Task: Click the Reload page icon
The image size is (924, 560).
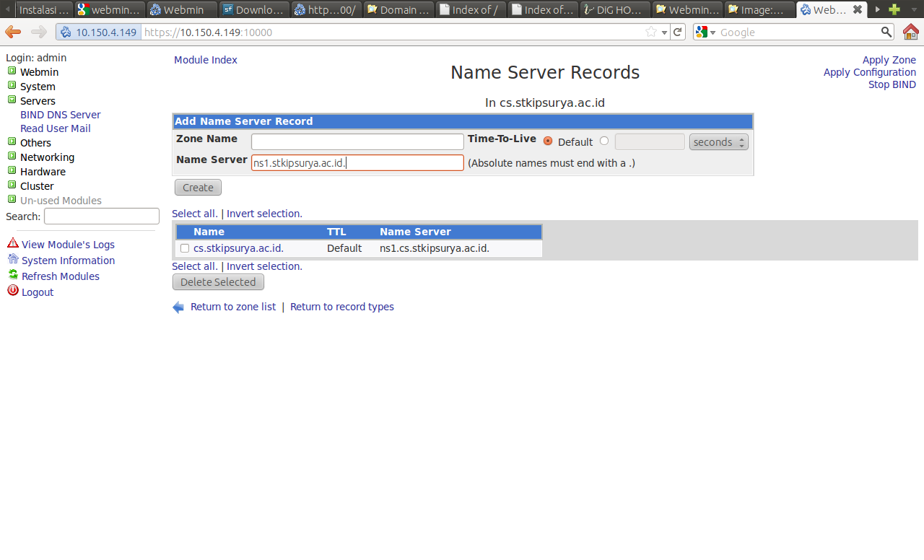Action: (x=677, y=32)
